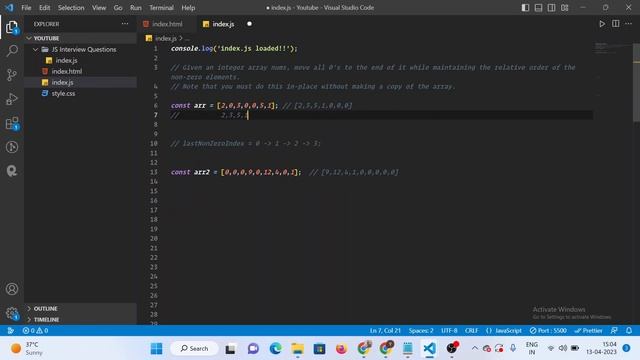Click the remote window status bar icon
This screenshot has width=640, height=360.
pos(11,330)
